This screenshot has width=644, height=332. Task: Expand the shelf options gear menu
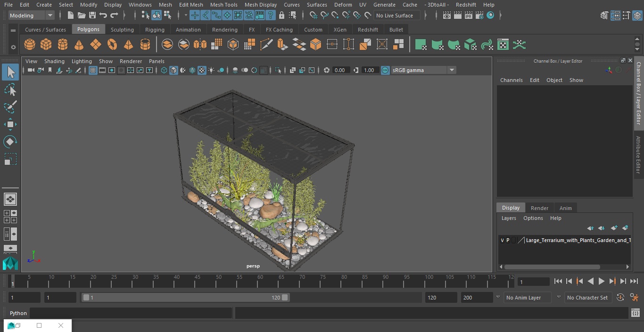point(13,47)
